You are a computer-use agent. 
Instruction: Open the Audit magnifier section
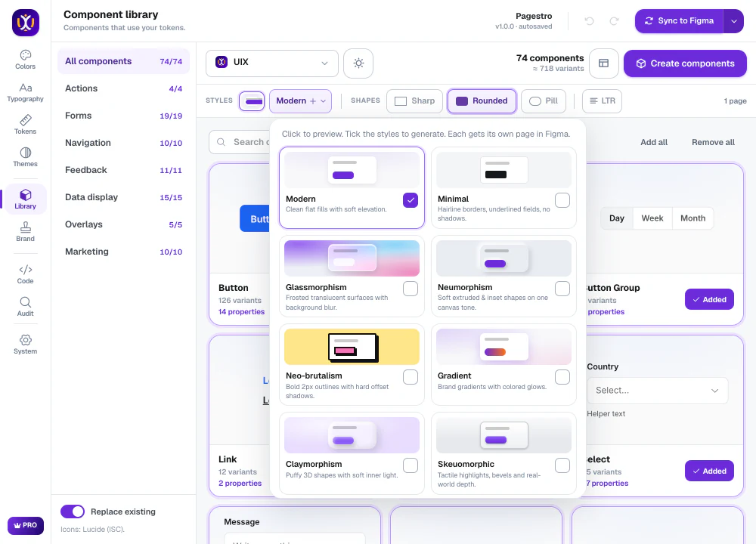[25, 307]
